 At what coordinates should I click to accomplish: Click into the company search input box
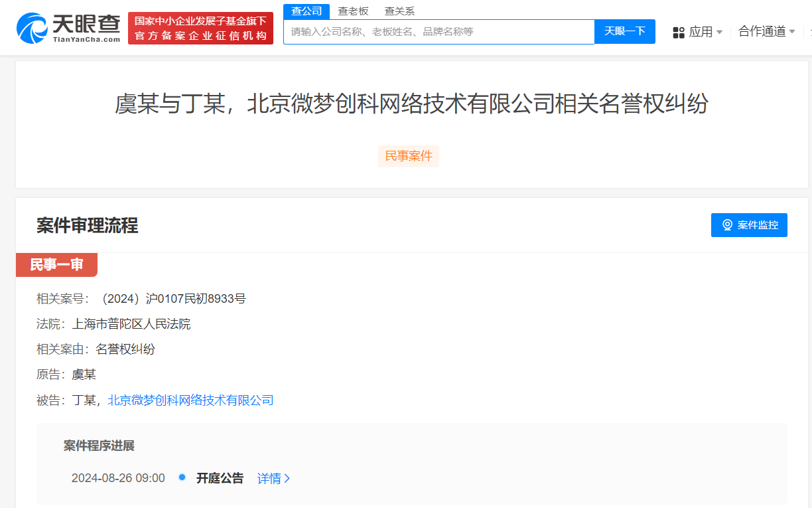[438, 31]
